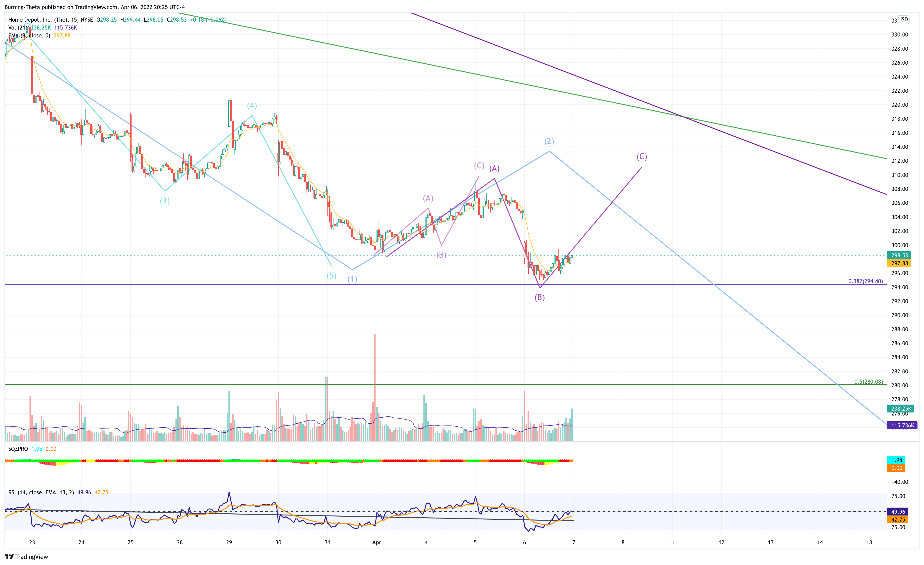Click the cyan (3) wave label
924x565 pixels.
(x=165, y=201)
